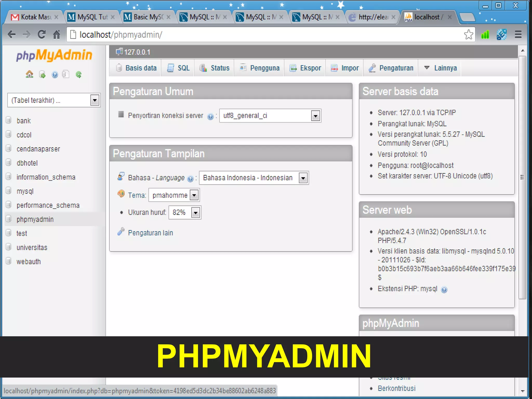Viewport: 532px width, 399px height.
Task: Open the pmahomme theme dropdown
Action: point(174,195)
